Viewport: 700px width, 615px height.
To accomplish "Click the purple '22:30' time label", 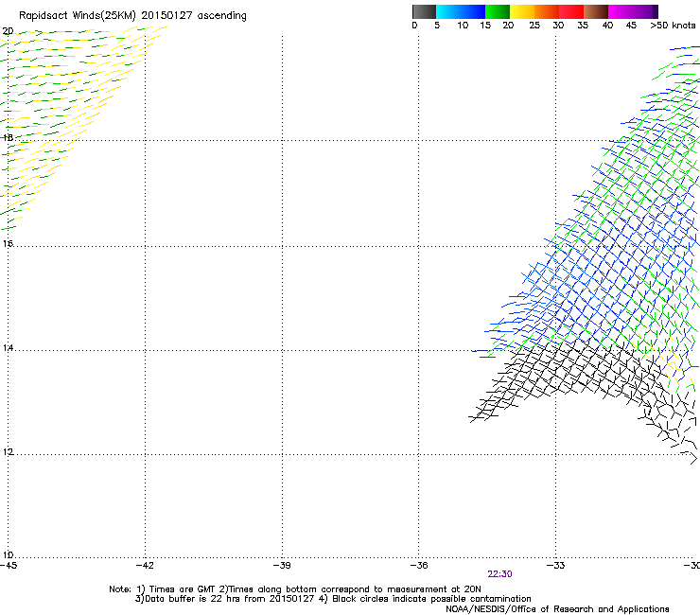I will tap(499, 574).
